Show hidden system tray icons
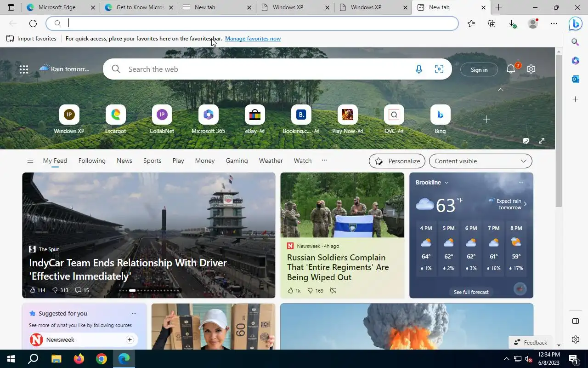The width and height of the screenshot is (588, 368). click(507, 359)
